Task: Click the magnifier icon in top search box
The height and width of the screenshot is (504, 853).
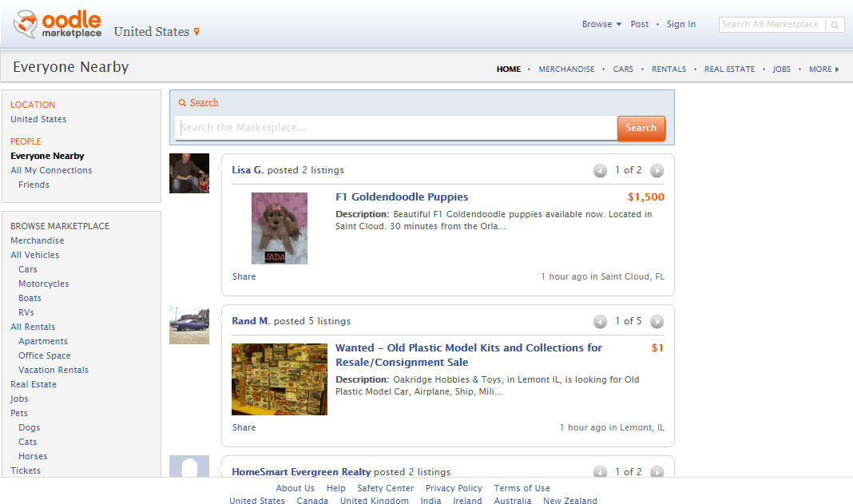Action: [835, 25]
